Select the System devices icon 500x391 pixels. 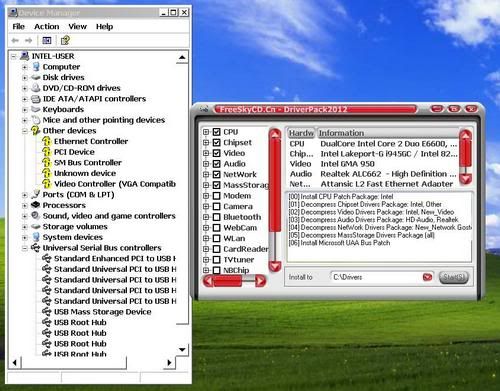point(36,237)
